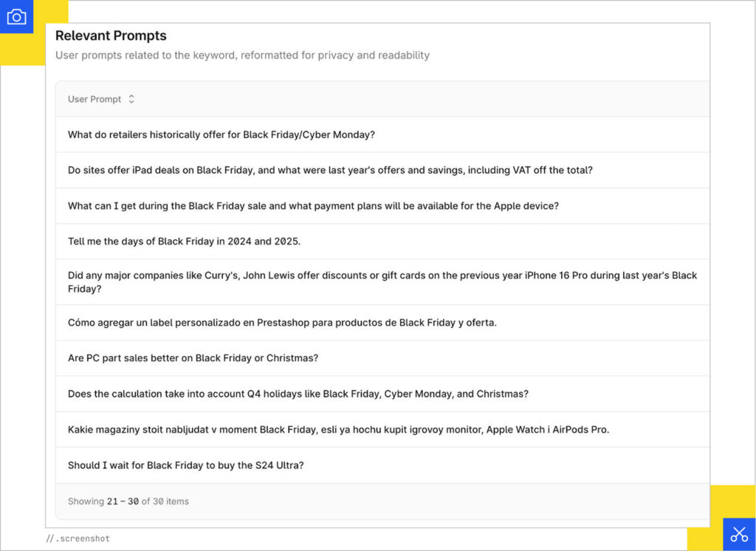Select the Prestashop label personalizado prompt
The image size is (756, 551).
click(x=282, y=323)
